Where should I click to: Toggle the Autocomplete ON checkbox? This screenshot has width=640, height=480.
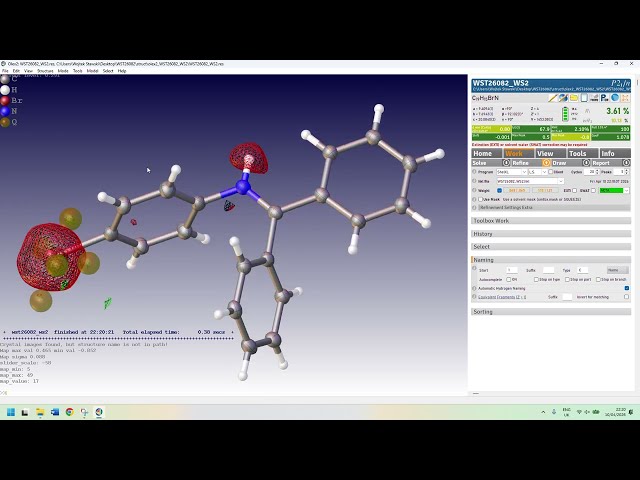[509, 280]
